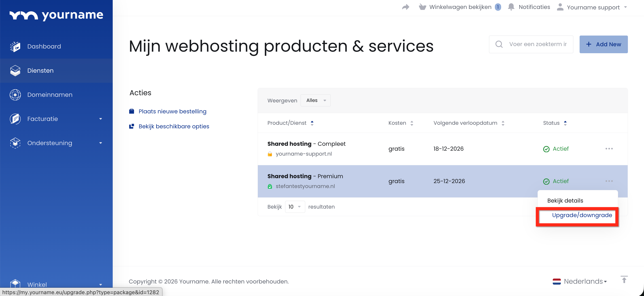Click the Add New button

coord(603,44)
